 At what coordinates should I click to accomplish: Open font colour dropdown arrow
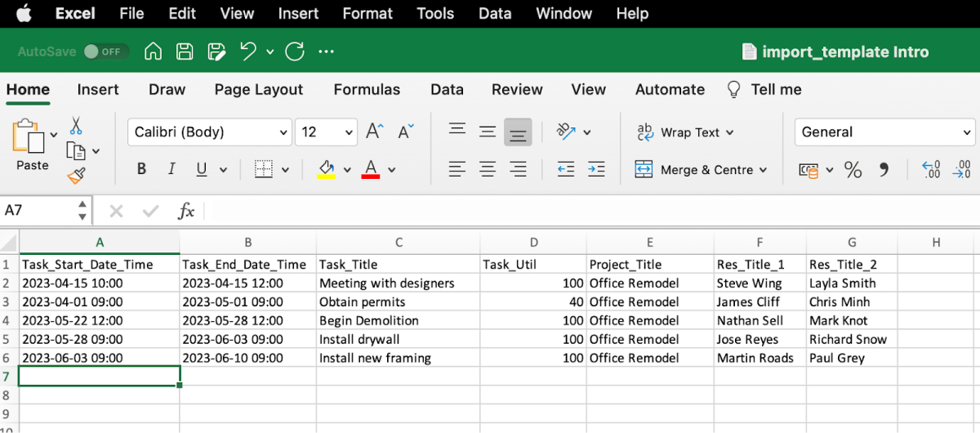click(x=392, y=170)
